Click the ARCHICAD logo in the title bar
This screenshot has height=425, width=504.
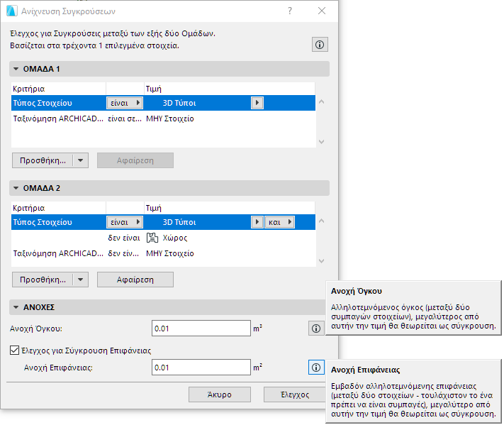point(11,11)
